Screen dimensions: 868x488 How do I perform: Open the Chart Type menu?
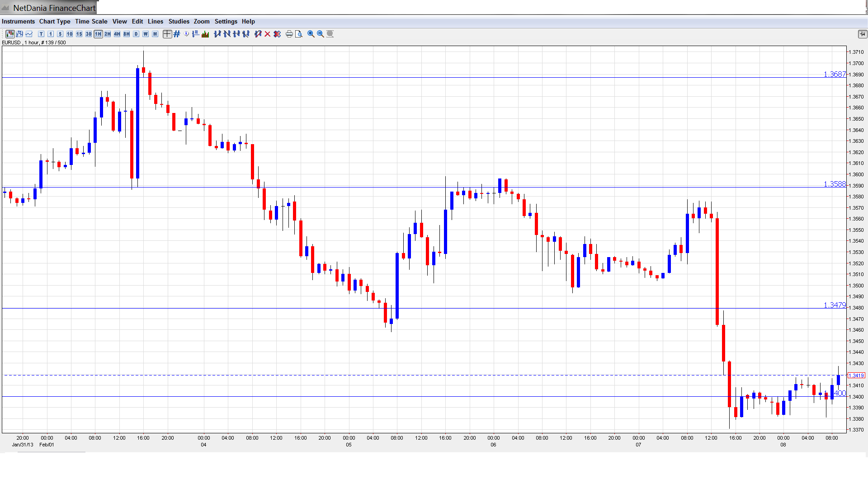coord(55,21)
